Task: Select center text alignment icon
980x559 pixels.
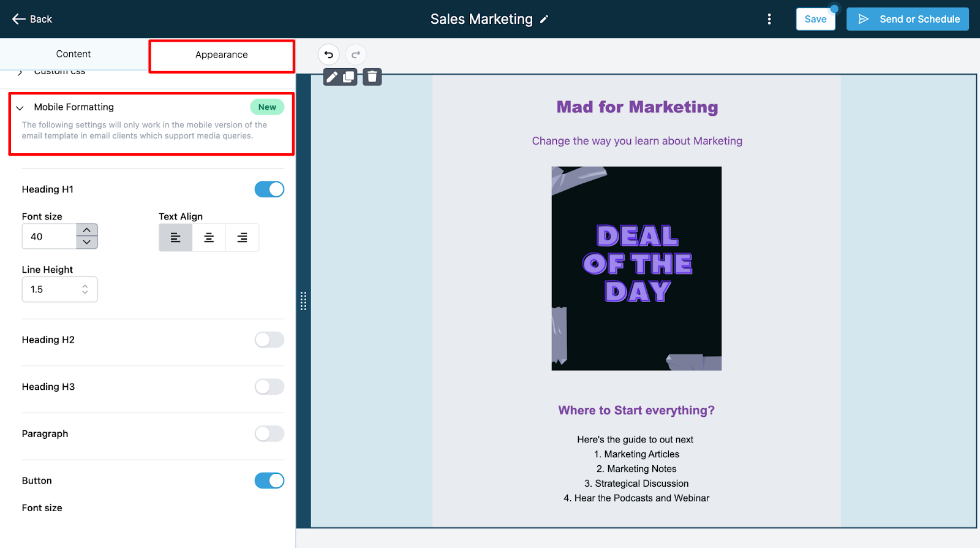Action: pos(209,237)
